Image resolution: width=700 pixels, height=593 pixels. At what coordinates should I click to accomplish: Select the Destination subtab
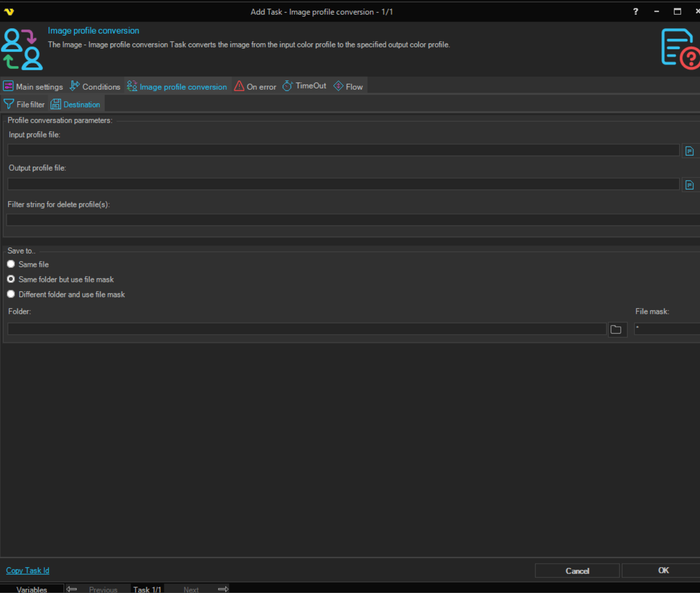click(x=76, y=104)
